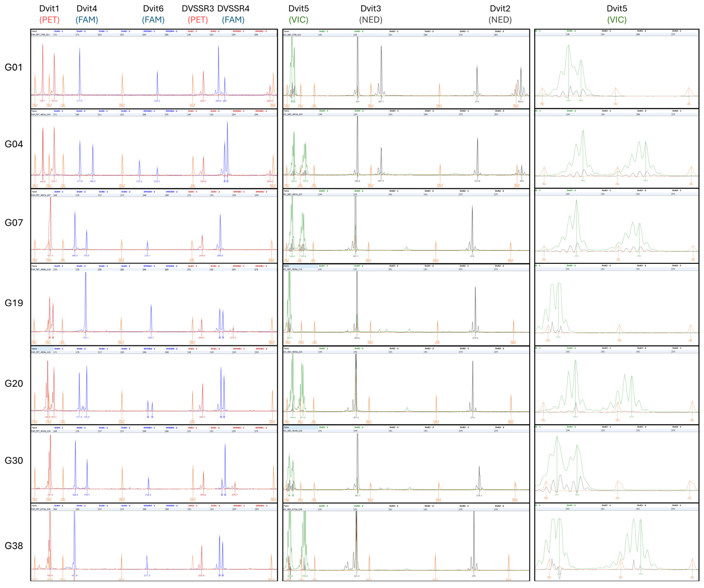Click the 171.5 peak label in G01 panel
Screen dimensions: 704x588
(x=79, y=101)
